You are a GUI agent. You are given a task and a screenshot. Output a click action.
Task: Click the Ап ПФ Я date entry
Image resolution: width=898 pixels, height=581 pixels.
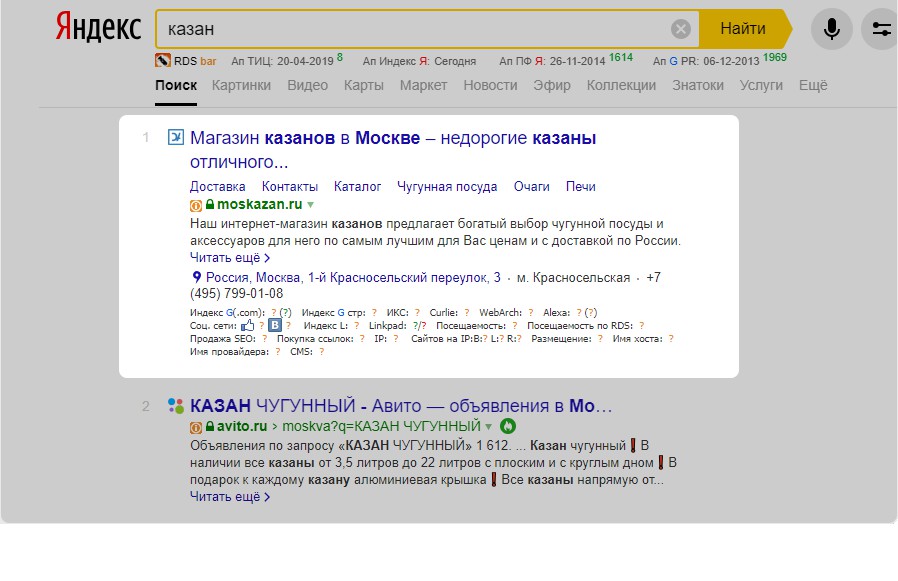click(x=552, y=61)
